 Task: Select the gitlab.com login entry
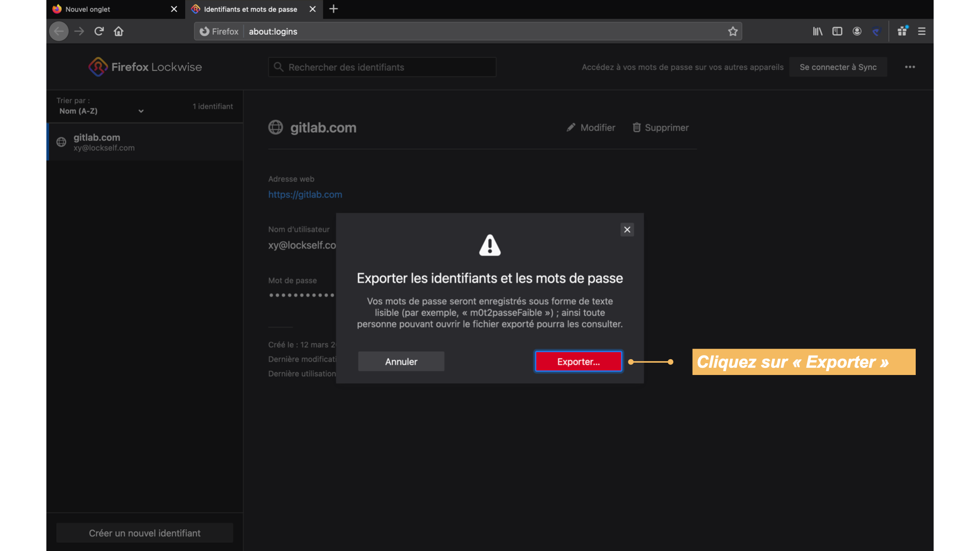click(145, 142)
